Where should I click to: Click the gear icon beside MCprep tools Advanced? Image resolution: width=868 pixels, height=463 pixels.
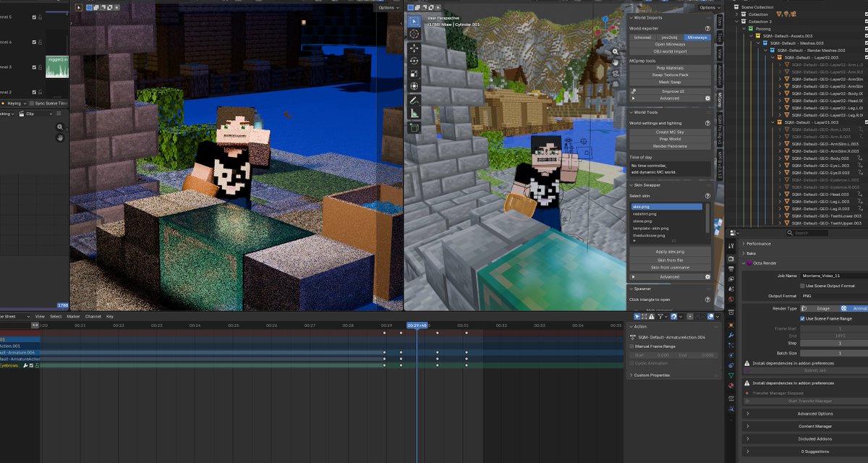point(707,98)
